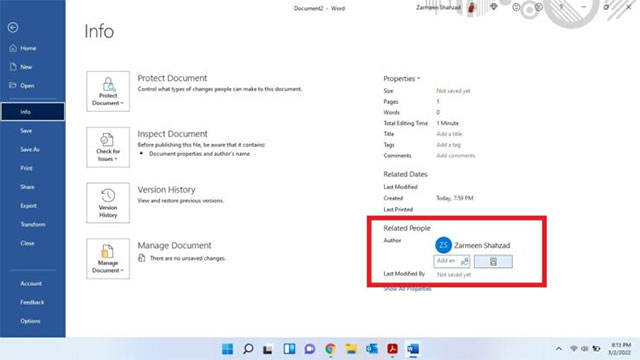Expand the Check for Issues menu
This screenshot has height=360, width=640.
coord(108,147)
